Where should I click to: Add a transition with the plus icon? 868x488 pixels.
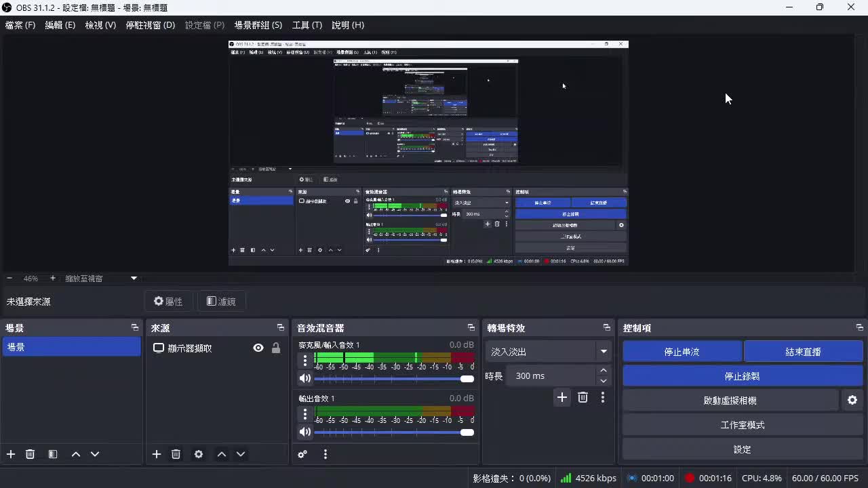(562, 397)
